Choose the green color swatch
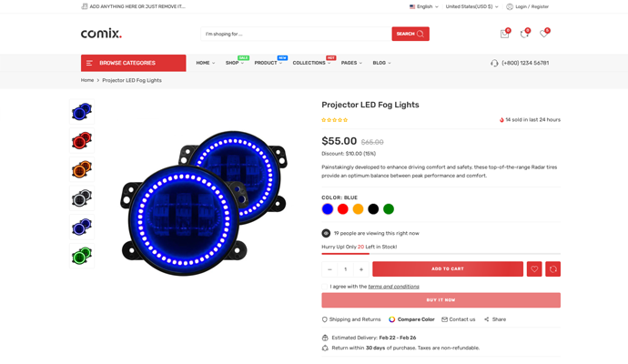This screenshot has height=364, width=628. point(389,209)
